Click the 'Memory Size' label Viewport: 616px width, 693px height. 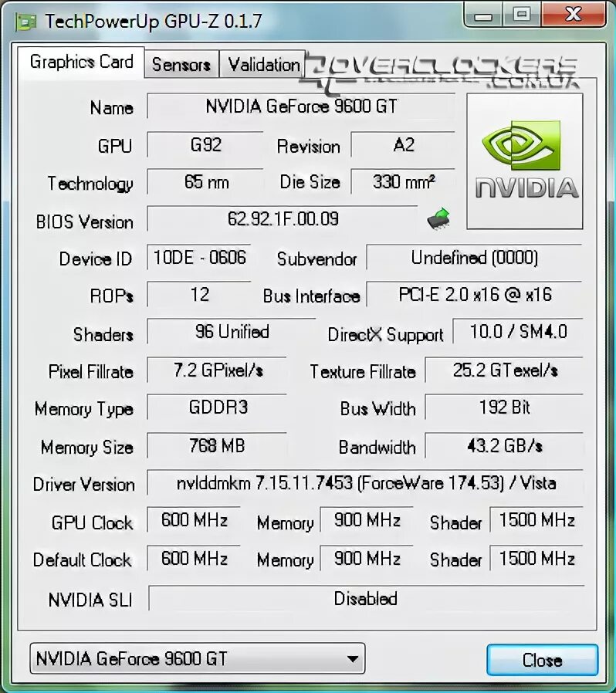[86, 448]
